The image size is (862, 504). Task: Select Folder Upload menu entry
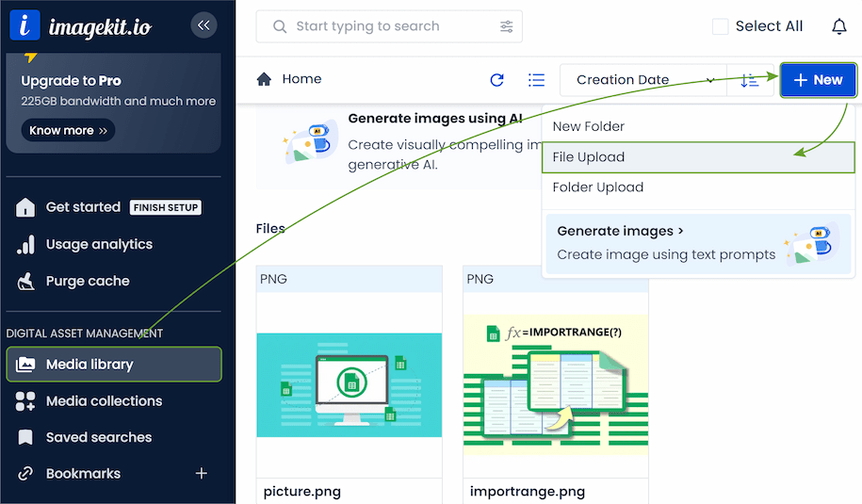click(x=598, y=187)
